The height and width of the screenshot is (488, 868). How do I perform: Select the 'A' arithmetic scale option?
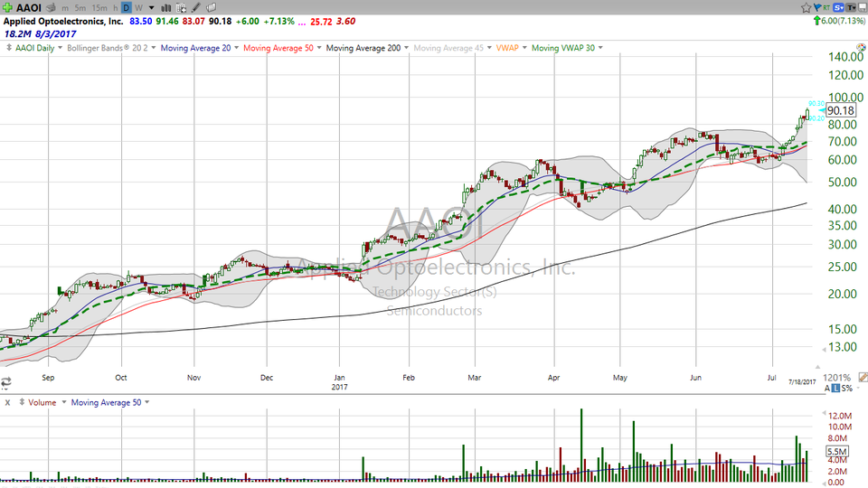tap(827, 389)
